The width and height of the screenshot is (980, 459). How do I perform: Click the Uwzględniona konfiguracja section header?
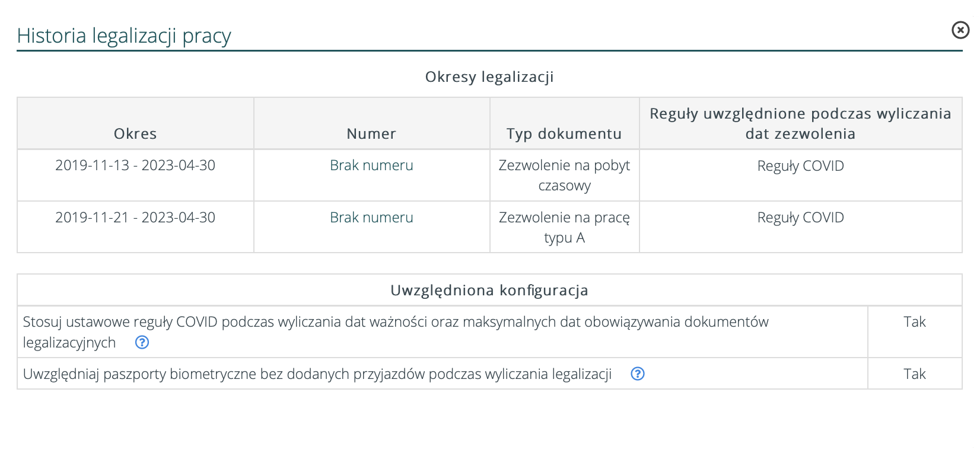(x=489, y=290)
